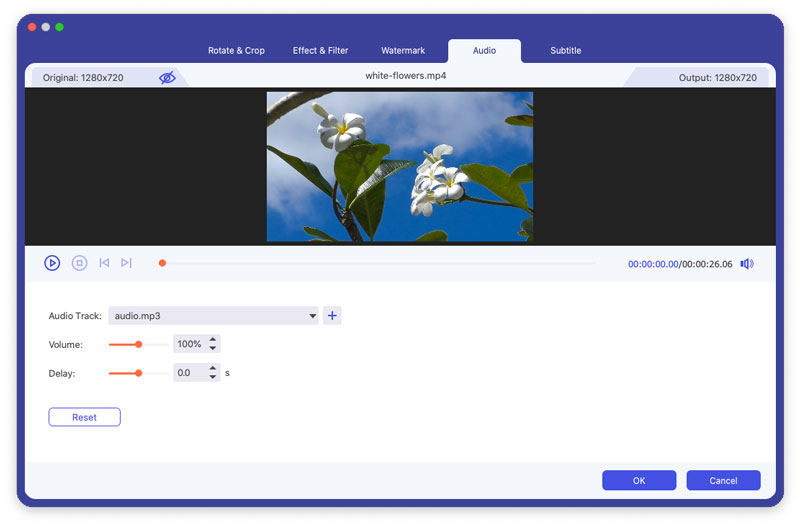
Task: Confirm changes with OK button
Action: (639, 481)
